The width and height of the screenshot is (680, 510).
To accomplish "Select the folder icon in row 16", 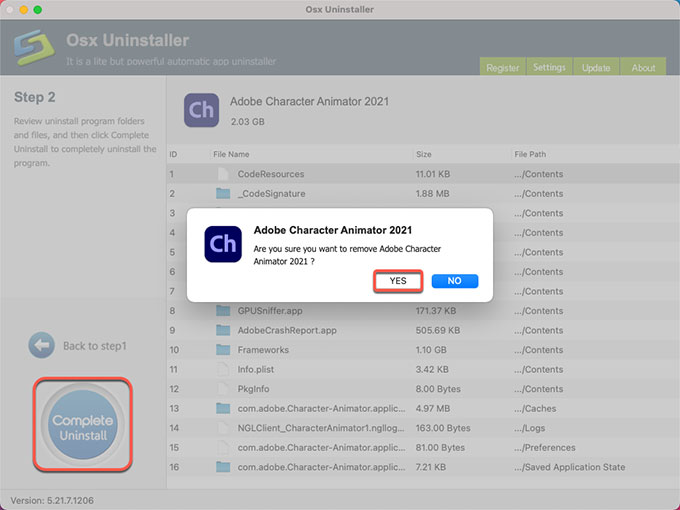I will tap(223, 467).
